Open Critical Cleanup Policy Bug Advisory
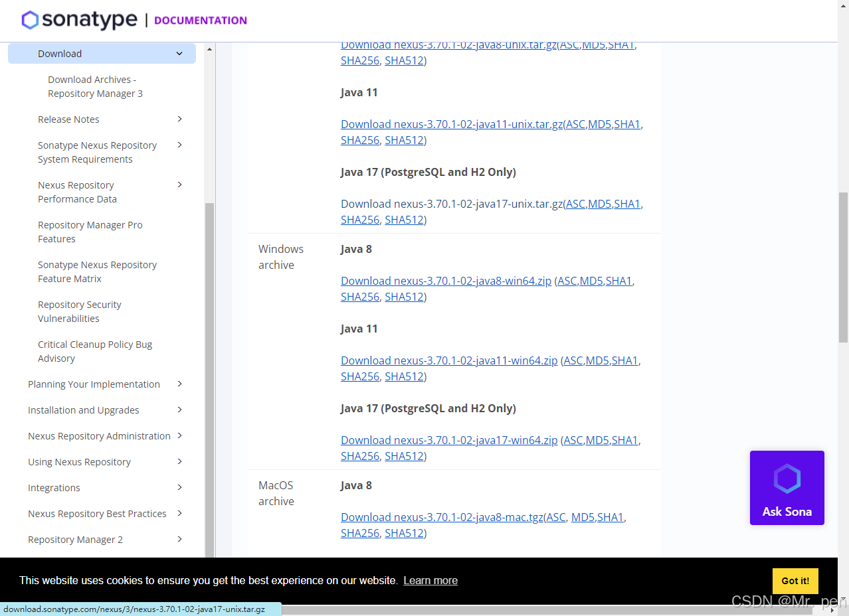The width and height of the screenshot is (849, 616). tap(95, 351)
